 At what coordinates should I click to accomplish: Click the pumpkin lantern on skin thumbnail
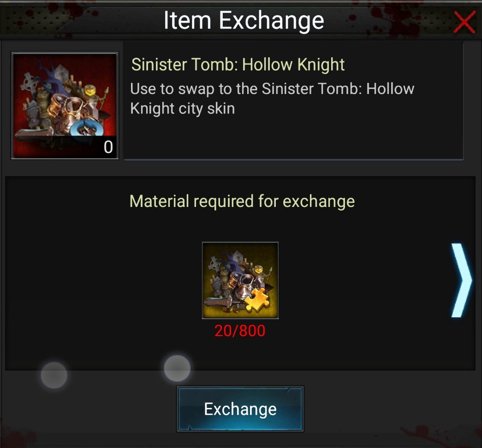tap(90, 90)
